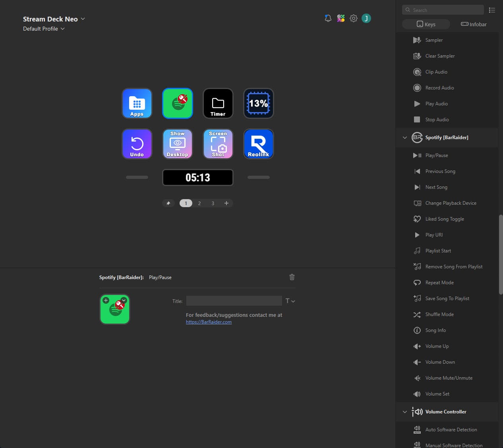
Task: Open the Marketplace colorful icon
Action: pyautogui.click(x=340, y=18)
